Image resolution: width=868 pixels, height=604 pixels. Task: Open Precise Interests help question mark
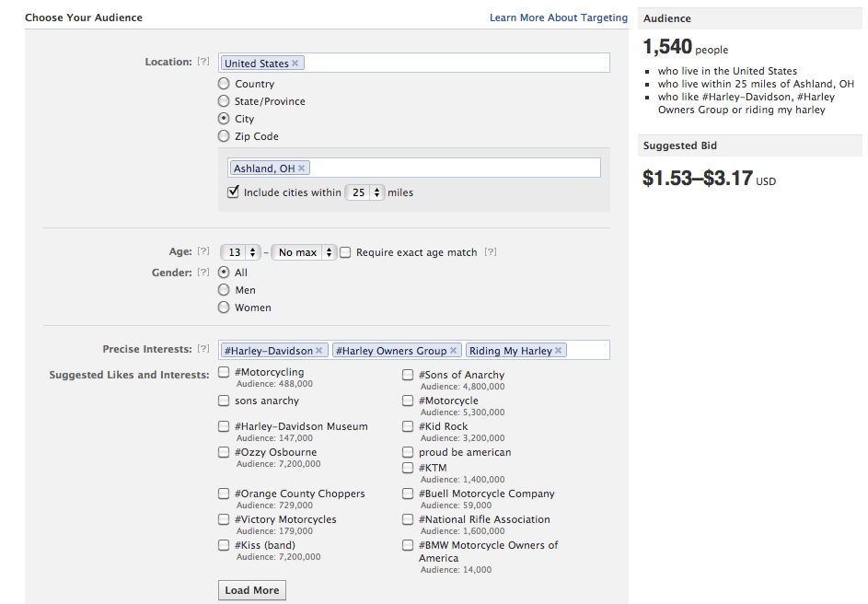[203, 348]
